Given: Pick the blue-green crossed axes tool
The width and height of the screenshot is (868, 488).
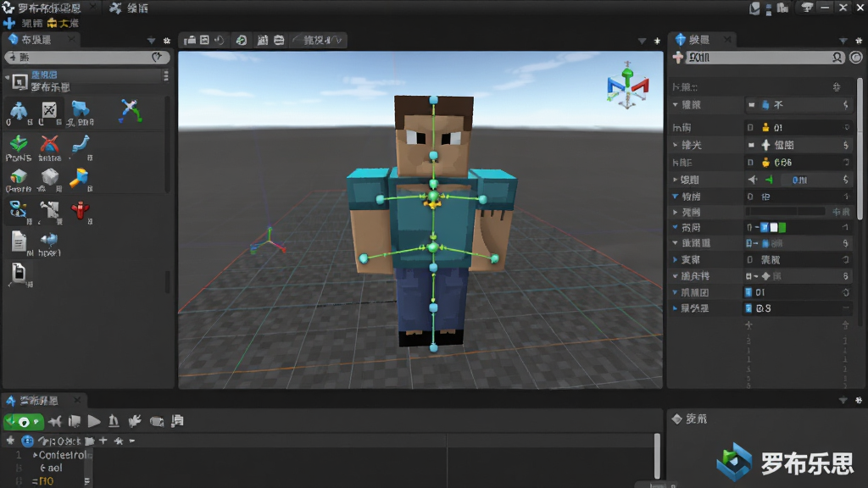Looking at the screenshot, I should pos(131,110).
